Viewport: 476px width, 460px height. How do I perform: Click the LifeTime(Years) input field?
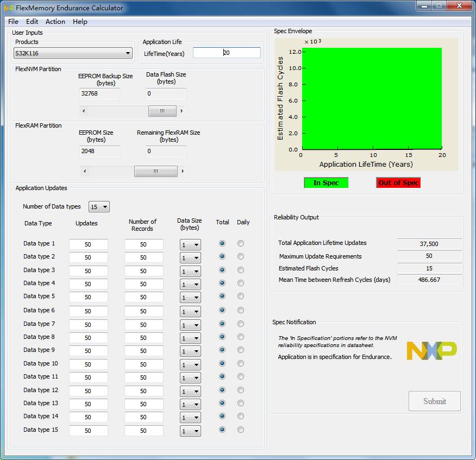point(227,53)
